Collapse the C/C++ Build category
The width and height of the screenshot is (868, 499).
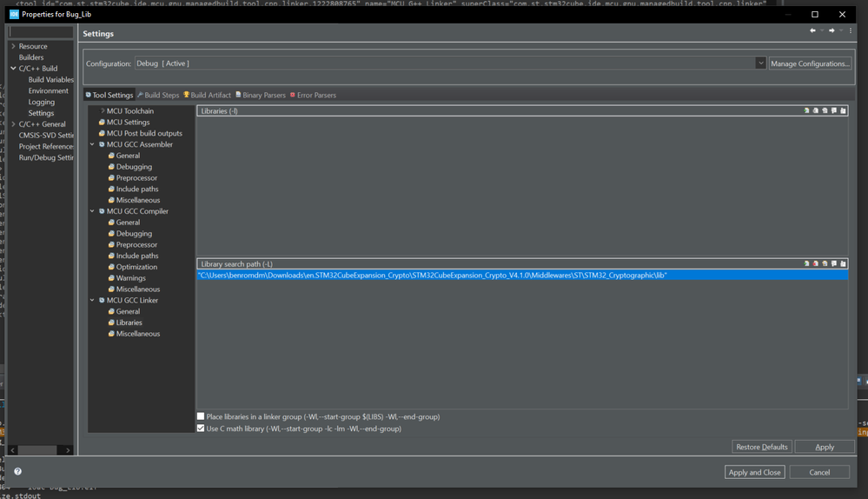(x=13, y=68)
